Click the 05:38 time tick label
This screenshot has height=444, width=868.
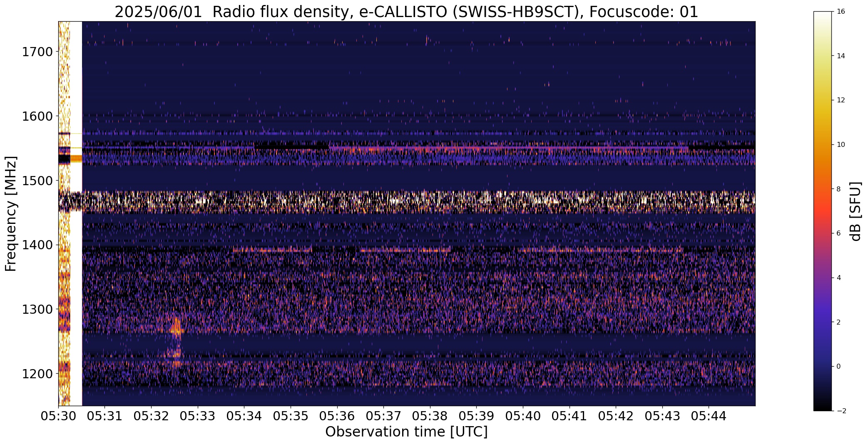[430, 416]
